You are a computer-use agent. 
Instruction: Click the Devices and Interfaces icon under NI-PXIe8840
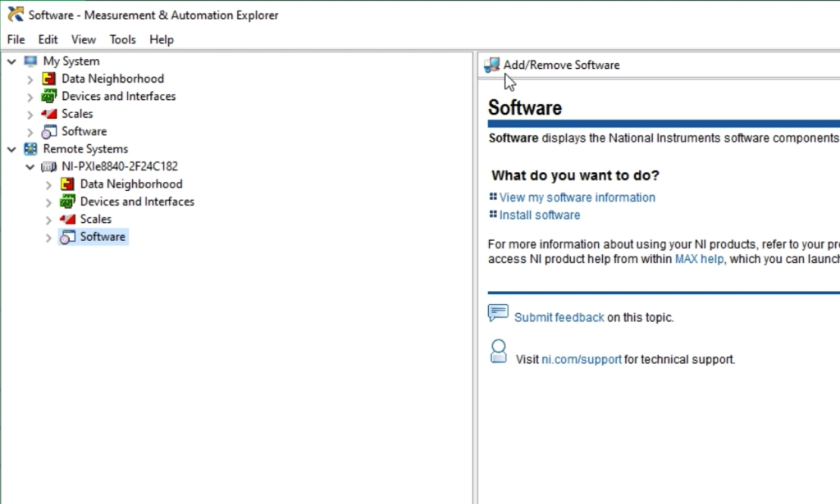pyautogui.click(x=67, y=202)
